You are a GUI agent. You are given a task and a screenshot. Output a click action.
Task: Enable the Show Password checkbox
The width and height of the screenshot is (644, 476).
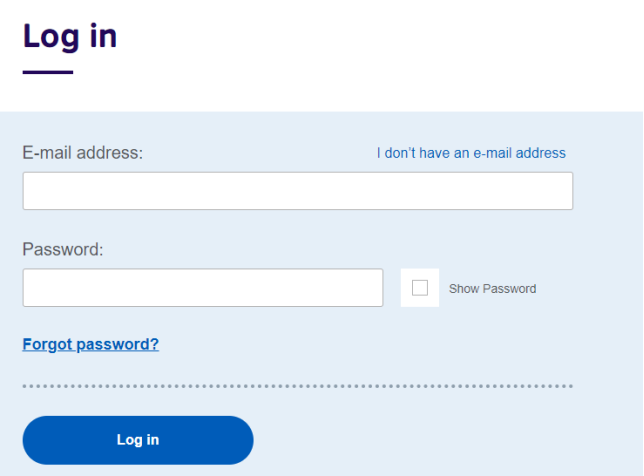[x=420, y=288]
